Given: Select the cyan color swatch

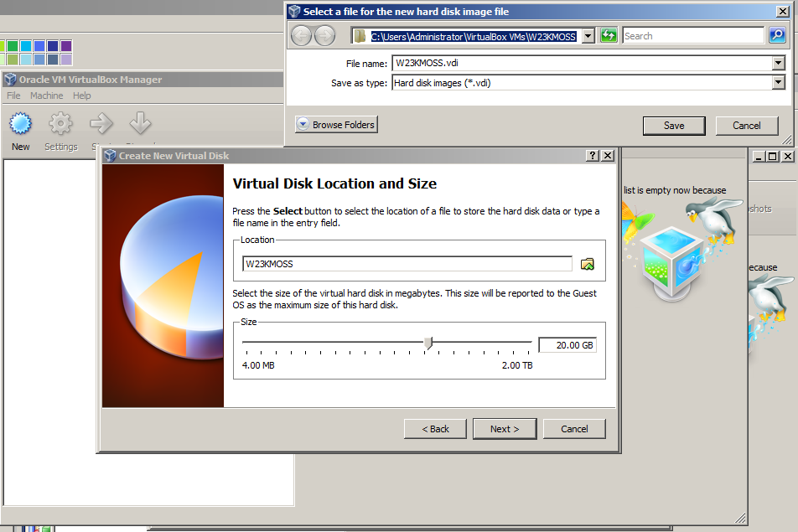Looking at the screenshot, I should (x=26, y=46).
